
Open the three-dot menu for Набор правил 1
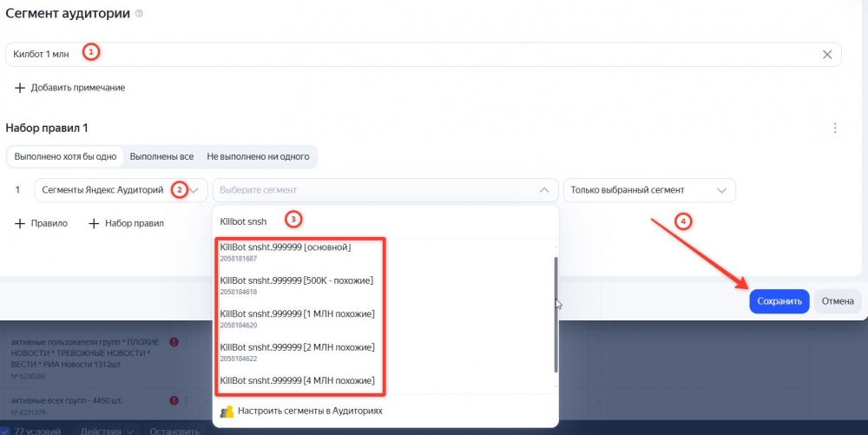coord(835,128)
